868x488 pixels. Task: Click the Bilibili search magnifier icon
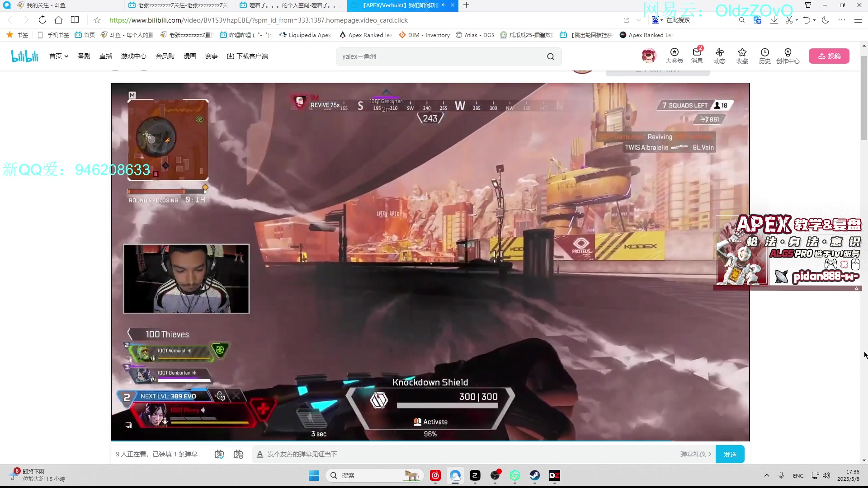[x=550, y=56]
